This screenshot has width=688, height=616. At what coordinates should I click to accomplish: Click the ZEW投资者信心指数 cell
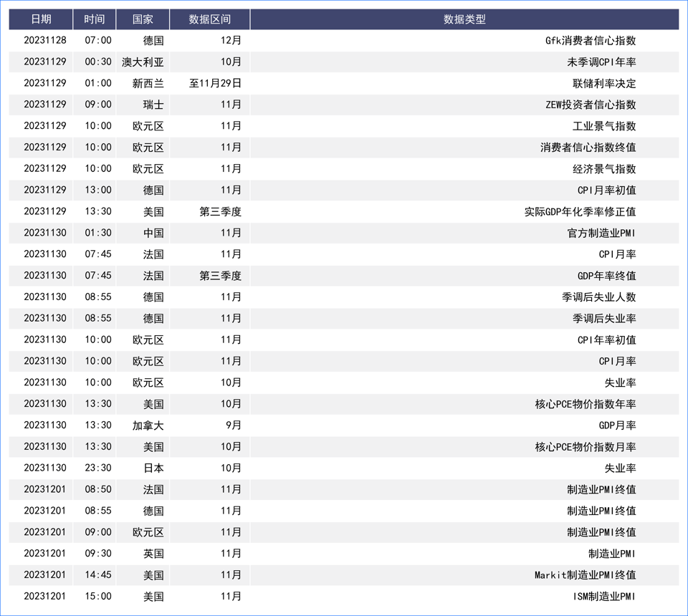tap(591, 105)
